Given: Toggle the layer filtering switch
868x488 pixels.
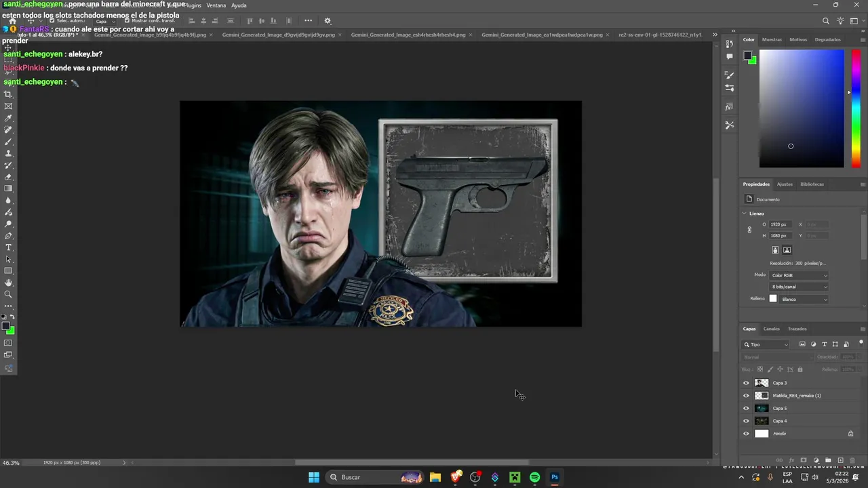Looking at the screenshot, I should tap(861, 343).
